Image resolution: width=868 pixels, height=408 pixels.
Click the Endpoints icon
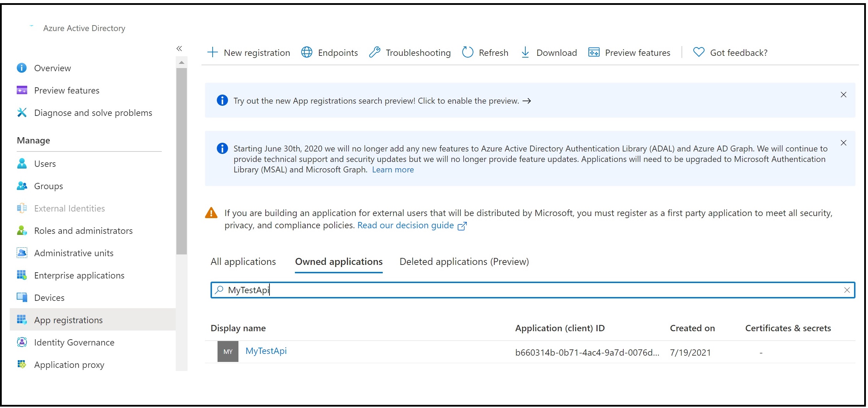pos(306,52)
